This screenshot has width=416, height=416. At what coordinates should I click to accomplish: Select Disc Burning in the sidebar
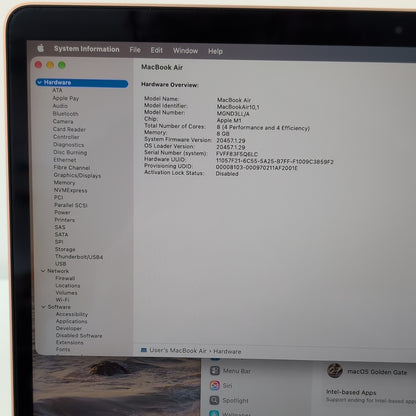70,152
